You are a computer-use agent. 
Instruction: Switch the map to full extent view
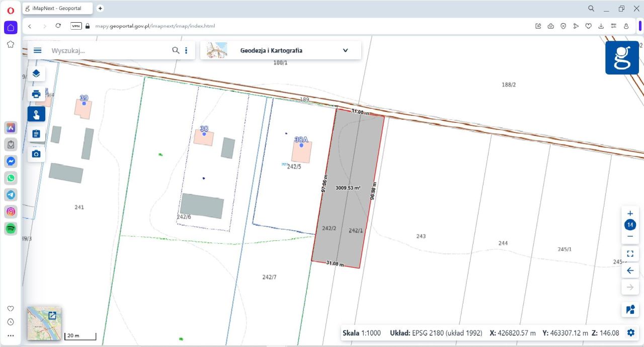(x=630, y=253)
